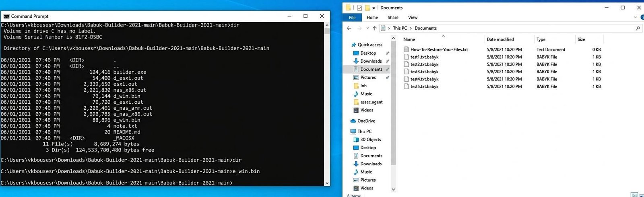Select the test4.txt.babyk file icon
Viewport: 644px width, 197px height.
[407, 79]
